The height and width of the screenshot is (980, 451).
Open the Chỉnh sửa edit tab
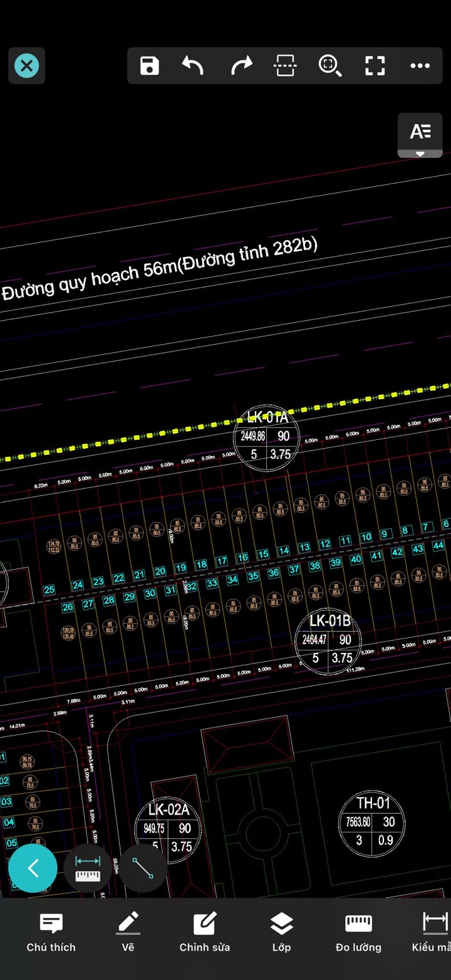[204, 932]
